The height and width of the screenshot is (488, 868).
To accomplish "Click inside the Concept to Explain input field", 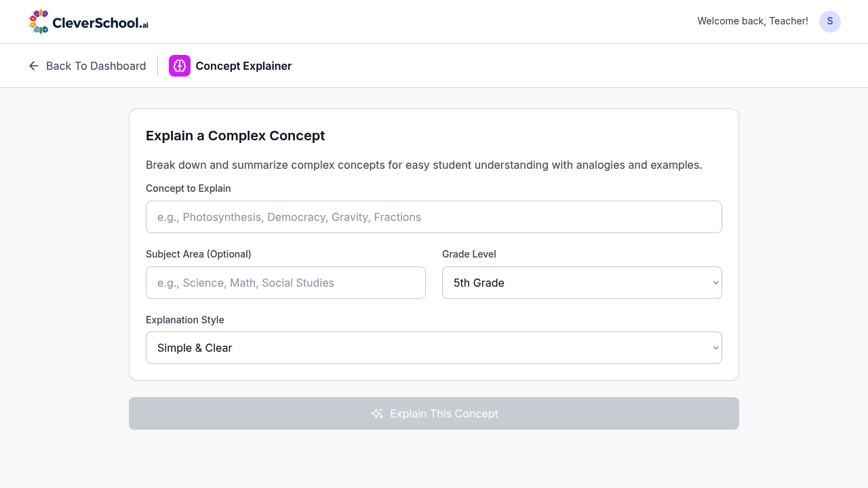I will tap(434, 217).
